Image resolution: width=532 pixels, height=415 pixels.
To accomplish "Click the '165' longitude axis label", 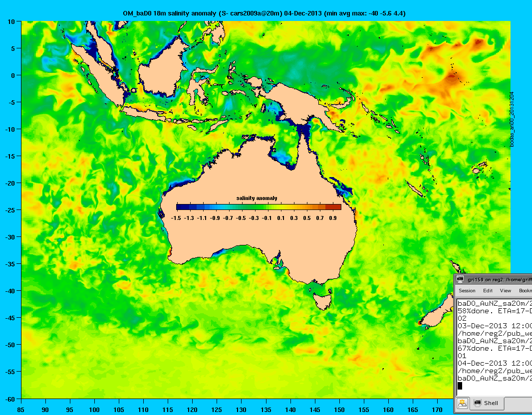I will pyautogui.click(x=413, y=410).
